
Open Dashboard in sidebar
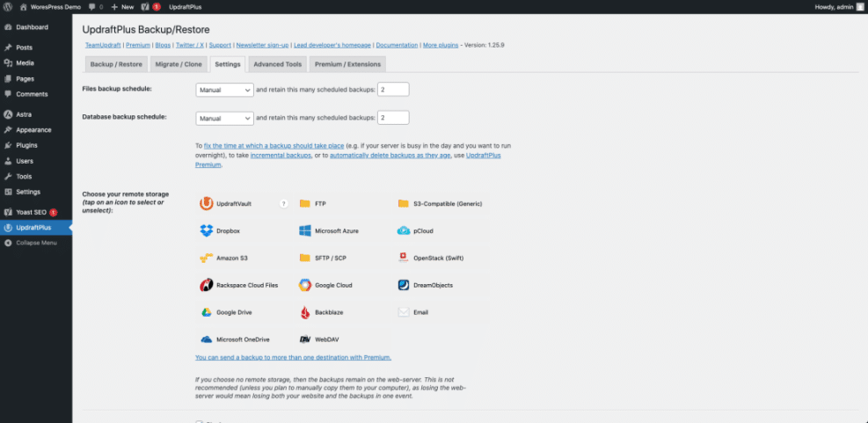click(36, 27)
